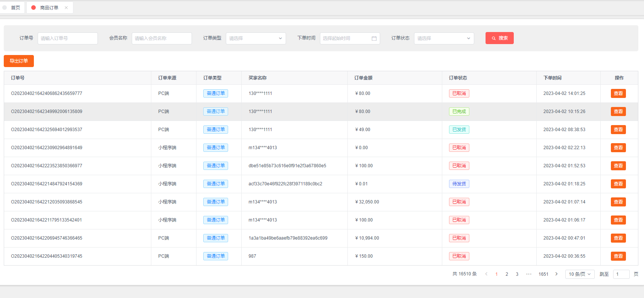
Task: Click the 订单金额 column header
Action: [x=363, y=78]
